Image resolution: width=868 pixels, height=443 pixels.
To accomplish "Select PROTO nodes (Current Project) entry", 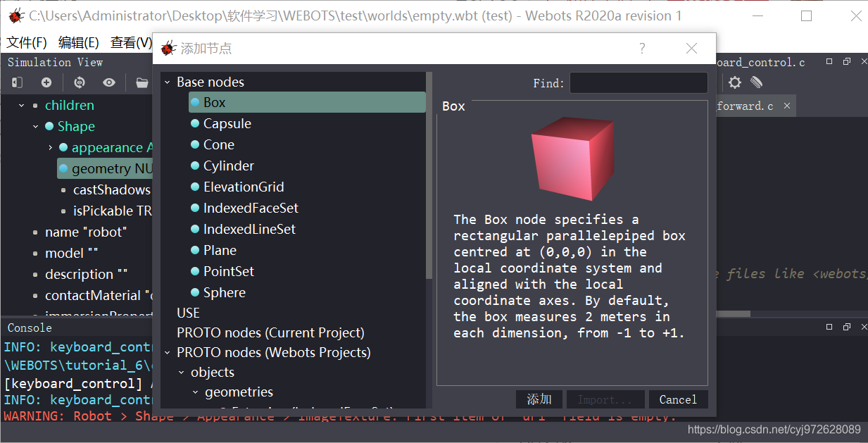I will pos(270,332).
